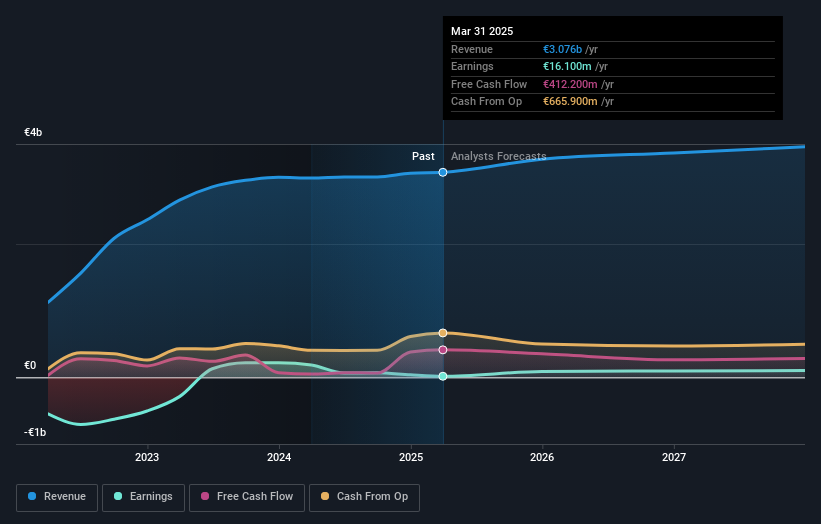
Task: Click the -€1b y-axis label
Action: click(35, 432)
